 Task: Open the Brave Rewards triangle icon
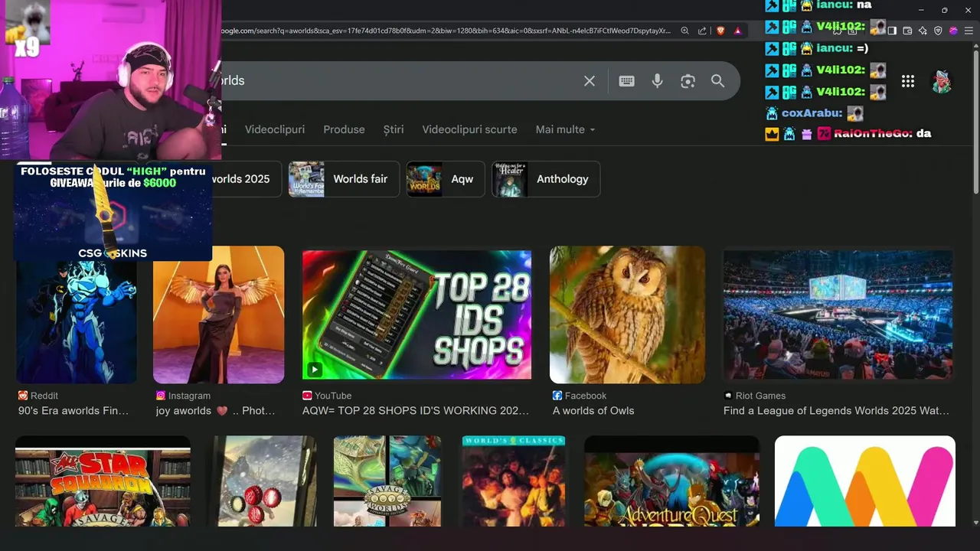point(738,31)
